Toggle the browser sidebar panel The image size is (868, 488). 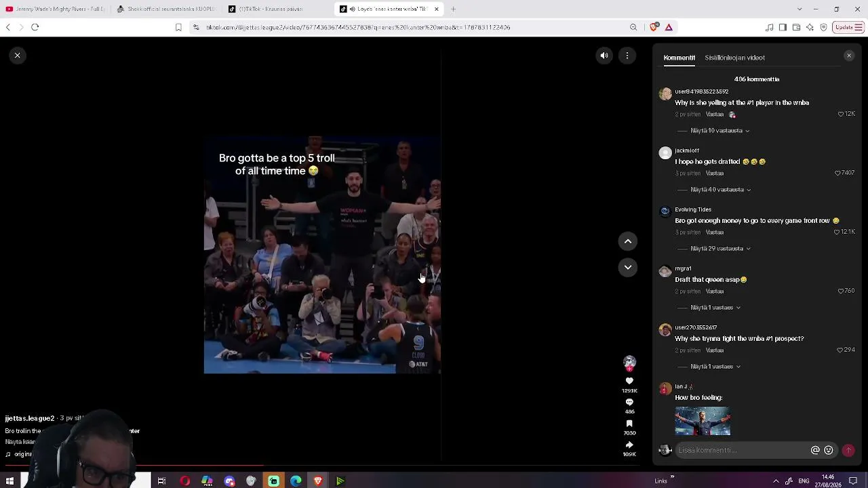[x=783, y=27]
